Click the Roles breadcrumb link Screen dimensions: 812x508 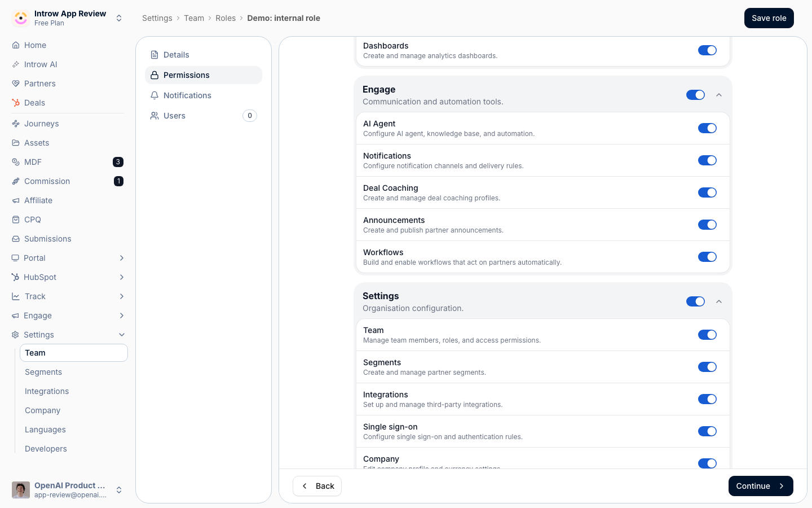pyautogui.click(x=226, y=18)
